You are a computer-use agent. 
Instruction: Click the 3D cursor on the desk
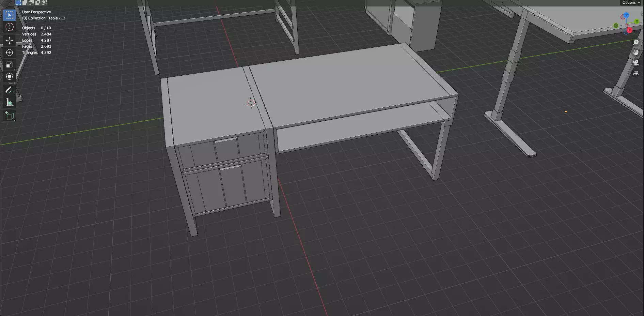tap(251, 103)
